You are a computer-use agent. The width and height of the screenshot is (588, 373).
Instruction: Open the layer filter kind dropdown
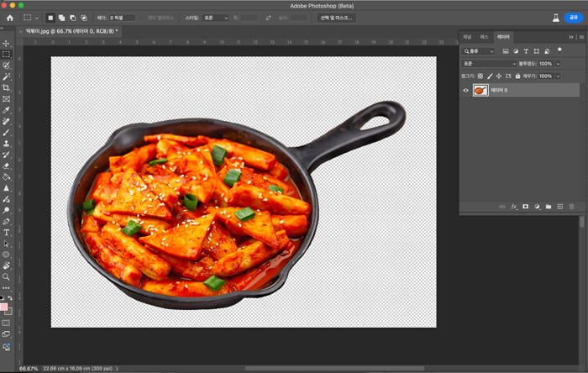tap(479, 51)
